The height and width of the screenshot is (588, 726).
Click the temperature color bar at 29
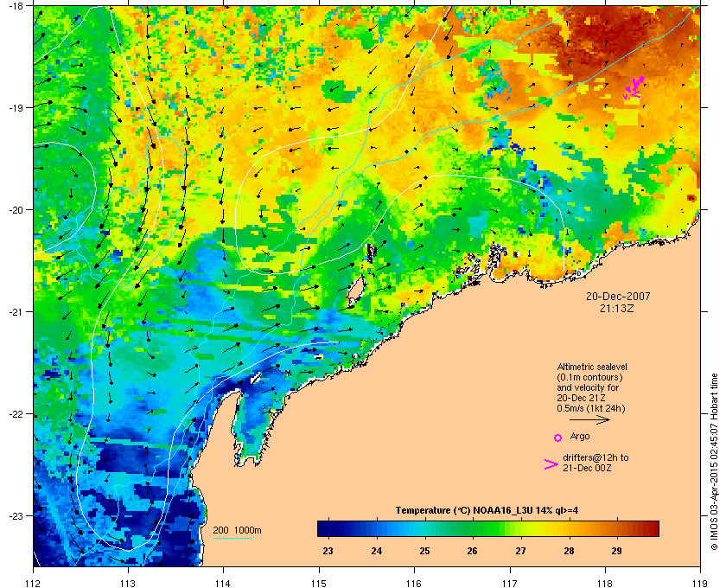(617, 528)
